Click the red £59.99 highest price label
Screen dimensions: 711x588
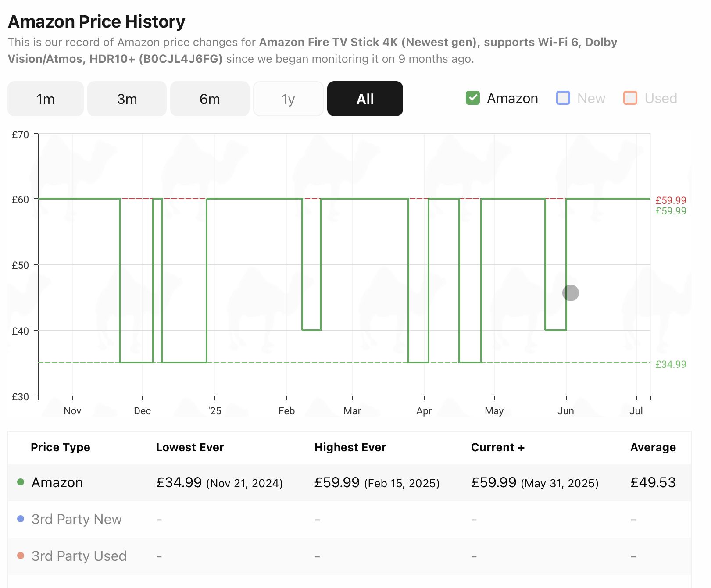click(671, 200)
